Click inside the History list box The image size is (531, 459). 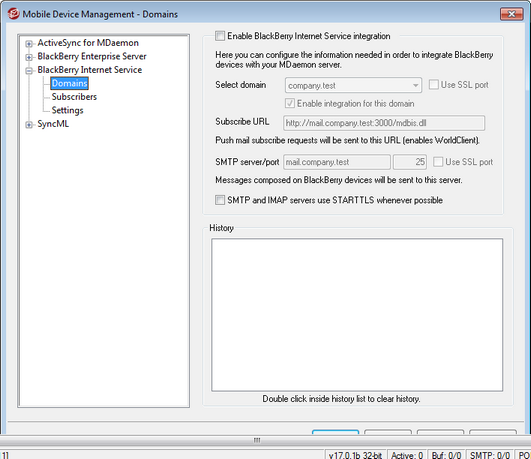pyautogui.click(x=357, y=315)
